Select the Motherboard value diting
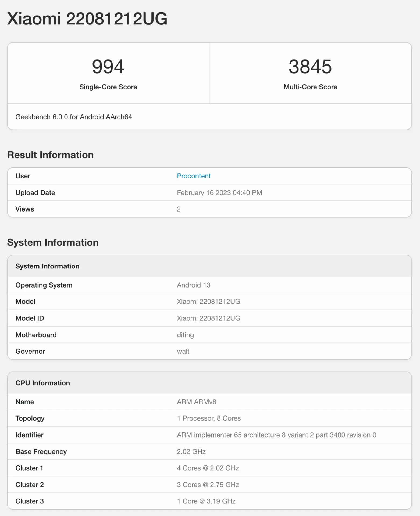The width and height of the screenshot is (420, 516). pyautogui.click(x=185, y=335)
